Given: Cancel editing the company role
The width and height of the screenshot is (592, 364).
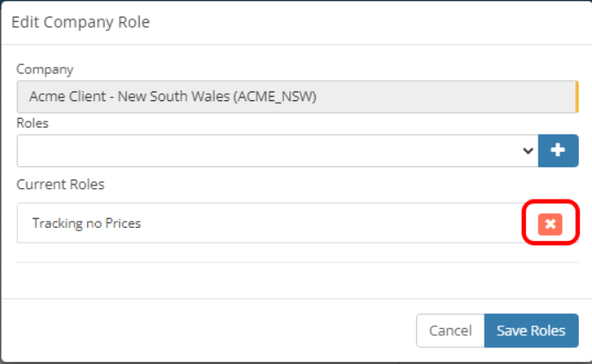Looking at the screenshot, I should click(450, 331).
